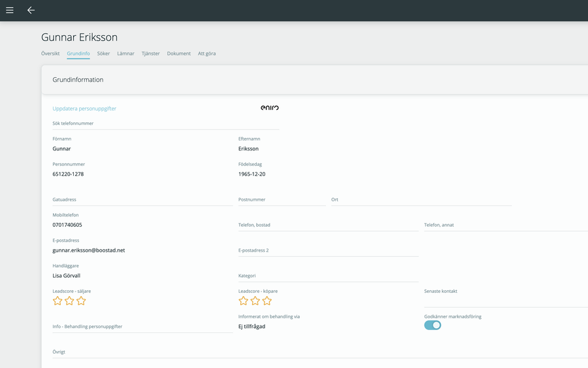This screenshot has width=588, height=368.
Task: Set third star of Leadscore - säljare
Action: pos(81,301)
